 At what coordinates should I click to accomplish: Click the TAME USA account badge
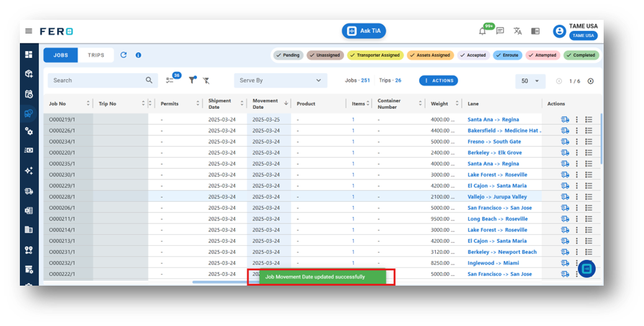pyautogui.click(x=584, y=36)
